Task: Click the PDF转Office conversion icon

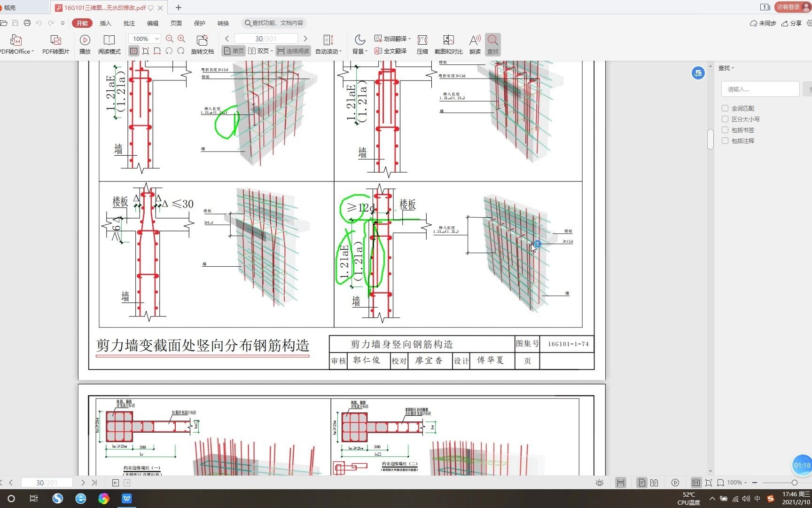Action: pyautogui.click(x=16, y=44)
